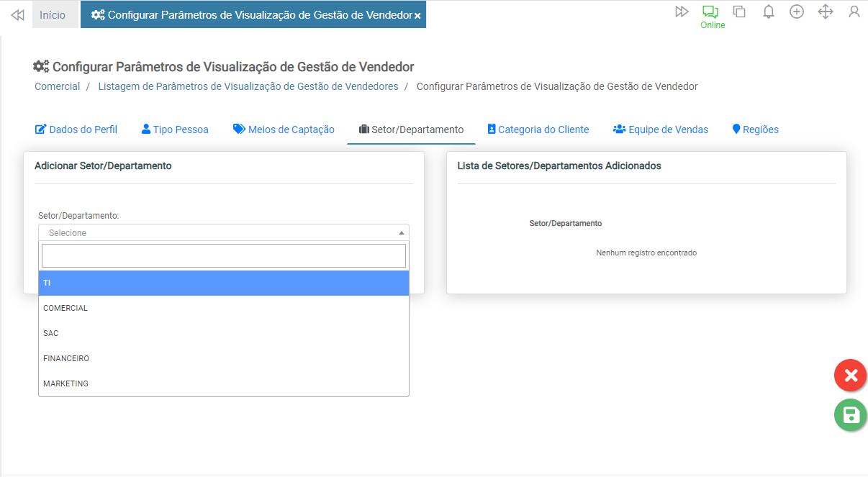Go to the Equipe de Vendas tab

661,130
